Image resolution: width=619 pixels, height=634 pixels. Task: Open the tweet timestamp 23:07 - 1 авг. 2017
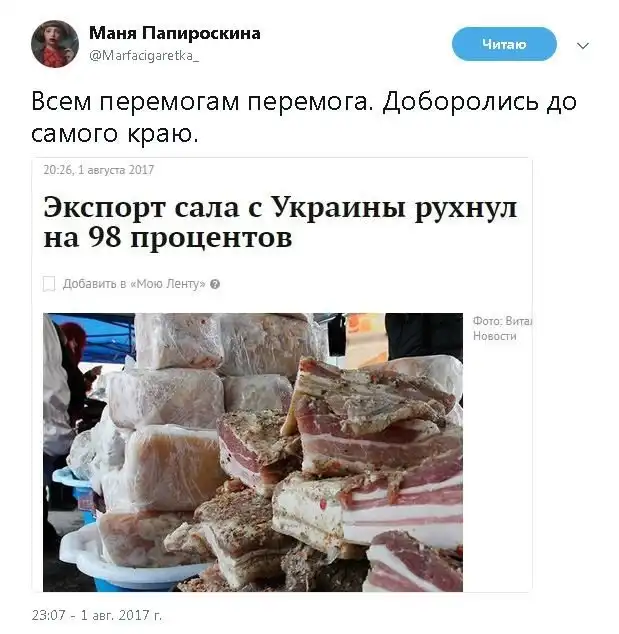click(97, 615)
